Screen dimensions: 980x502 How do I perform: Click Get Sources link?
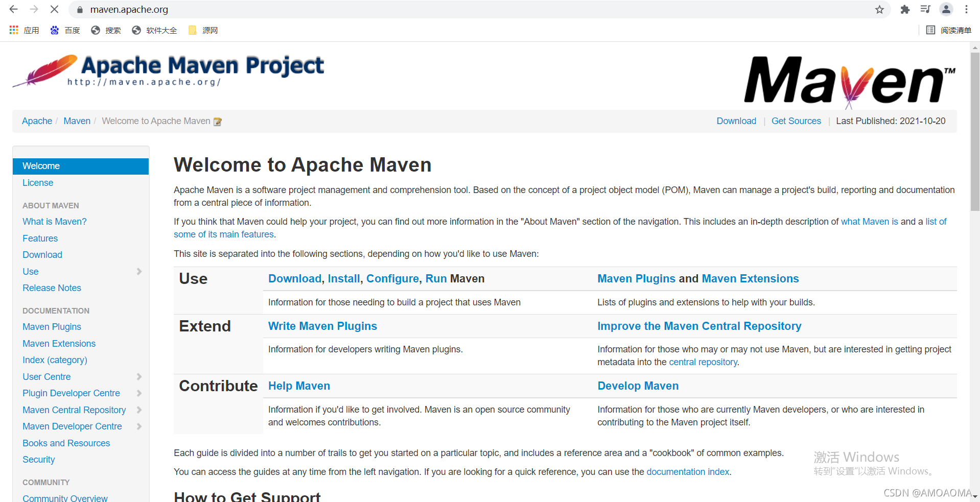796,121
